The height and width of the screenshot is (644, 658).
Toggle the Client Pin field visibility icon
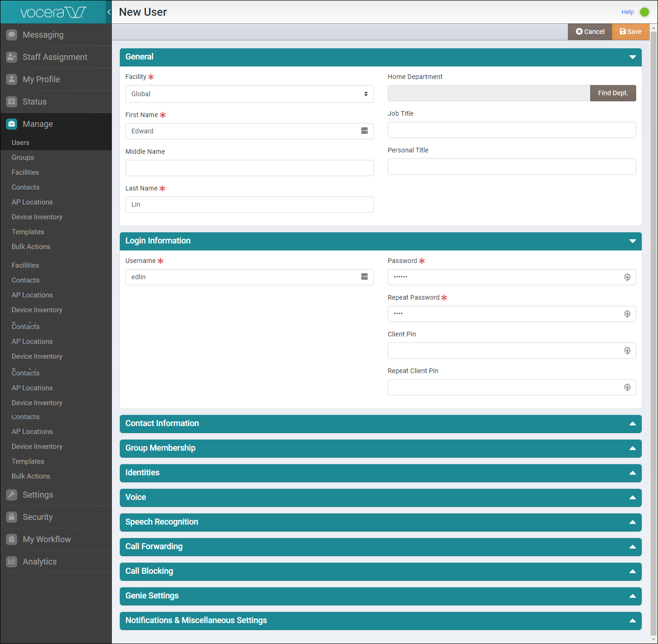coord(627,351)
